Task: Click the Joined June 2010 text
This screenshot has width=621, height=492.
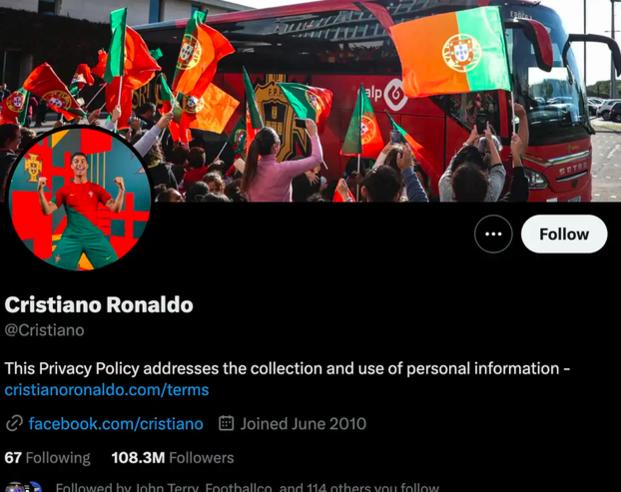Action: pyautogui.click(x=303, y=424)
